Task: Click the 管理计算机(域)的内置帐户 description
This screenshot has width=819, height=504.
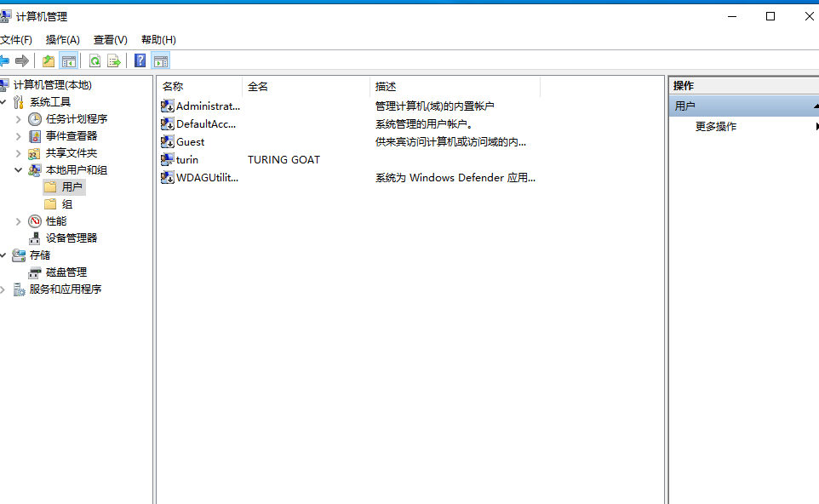Action: coord(434,106)
